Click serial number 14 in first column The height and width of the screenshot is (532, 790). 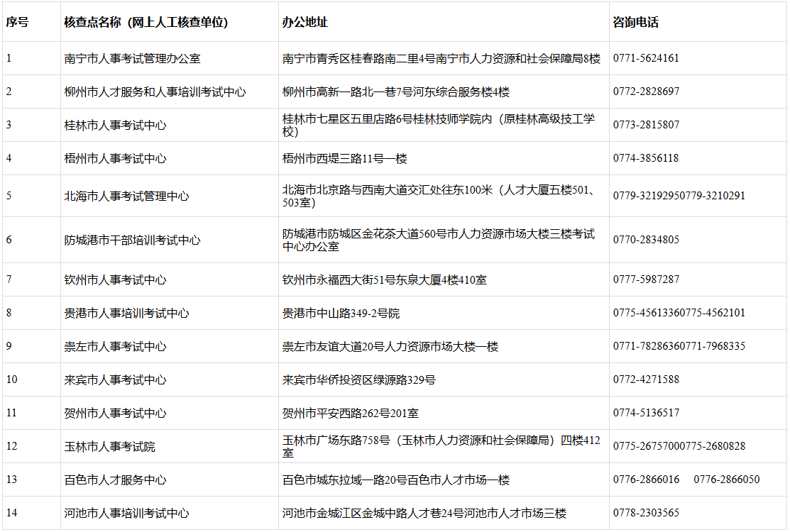[11, 512]
